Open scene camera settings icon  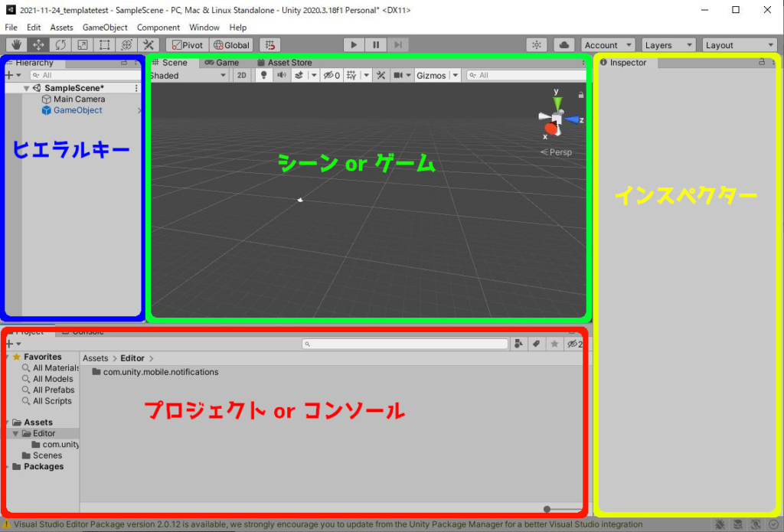(x=398, y=76)
